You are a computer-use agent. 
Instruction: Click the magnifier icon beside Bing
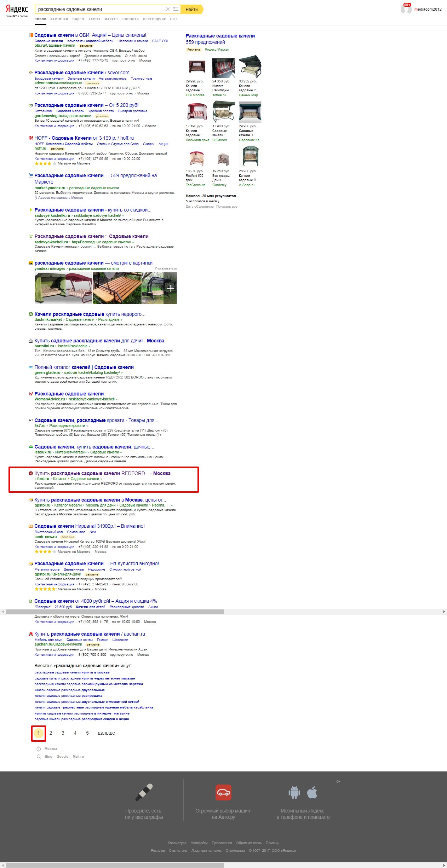(39, 757)
